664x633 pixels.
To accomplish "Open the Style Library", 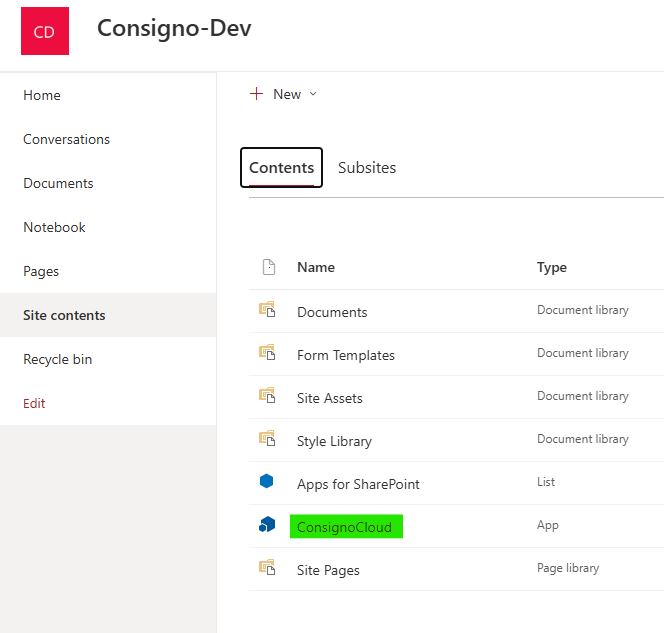I will click(335, 441).
